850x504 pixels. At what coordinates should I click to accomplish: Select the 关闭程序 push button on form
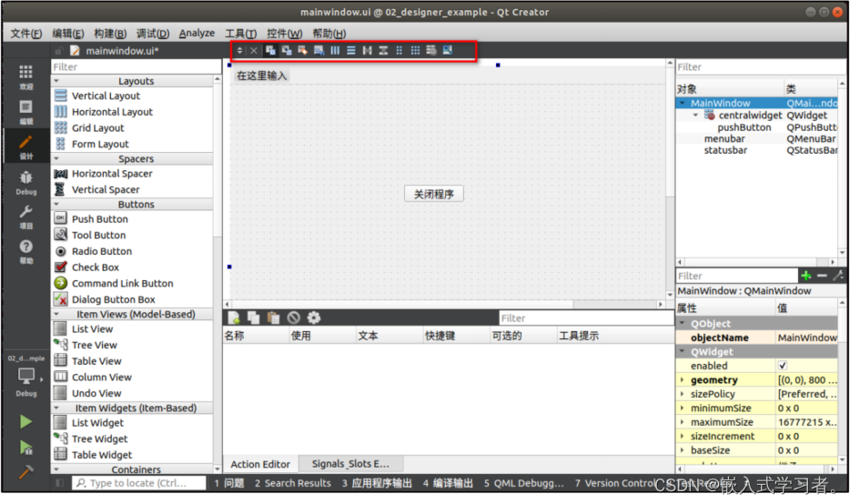coord(434,194)
